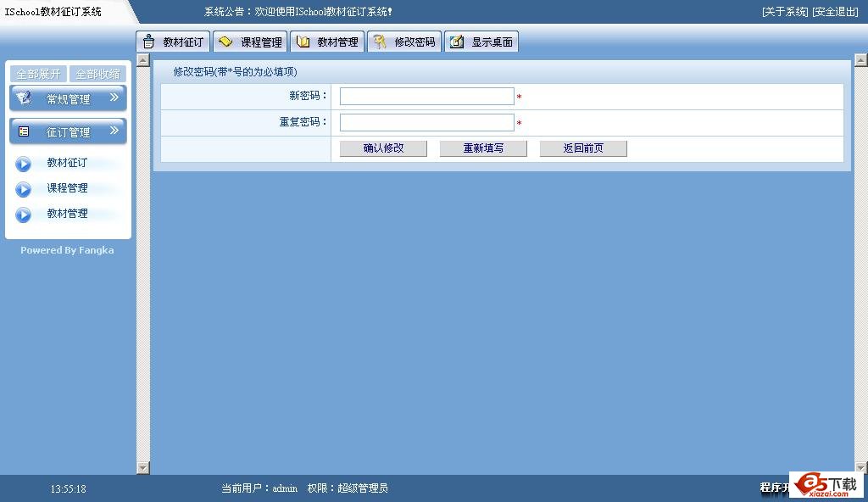The height and width of the screenshot is (502, 868).
Task: Click the 当前用户：admin status text
Action: [259, 488]
